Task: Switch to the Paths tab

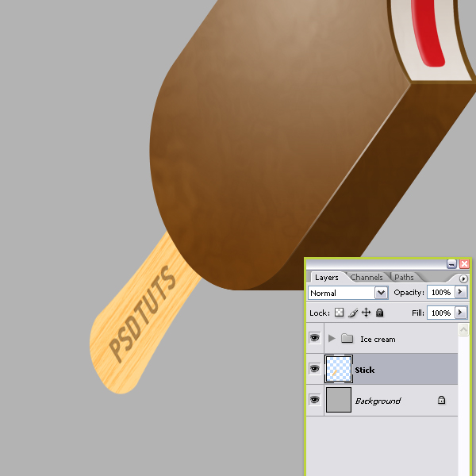Action: click(404, 277)
